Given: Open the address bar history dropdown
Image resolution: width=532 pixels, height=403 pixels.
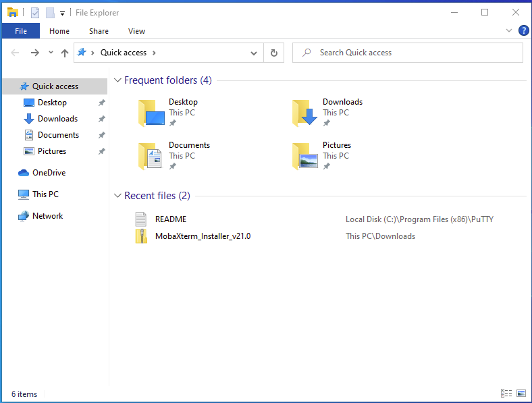Looking at the screenshot, I should pyautogui.click(x=253, y=53).
